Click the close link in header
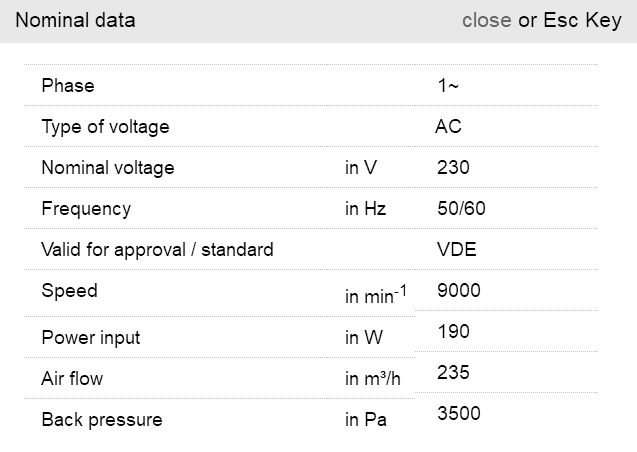The width and height of the screenshot is (637, 452). click(x=486, y=21)
